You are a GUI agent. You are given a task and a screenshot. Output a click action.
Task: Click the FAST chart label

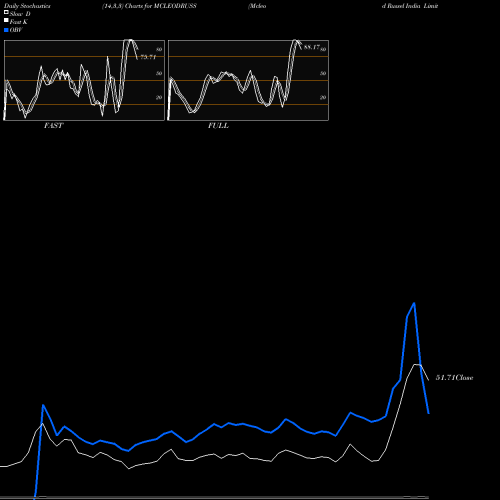53,126
